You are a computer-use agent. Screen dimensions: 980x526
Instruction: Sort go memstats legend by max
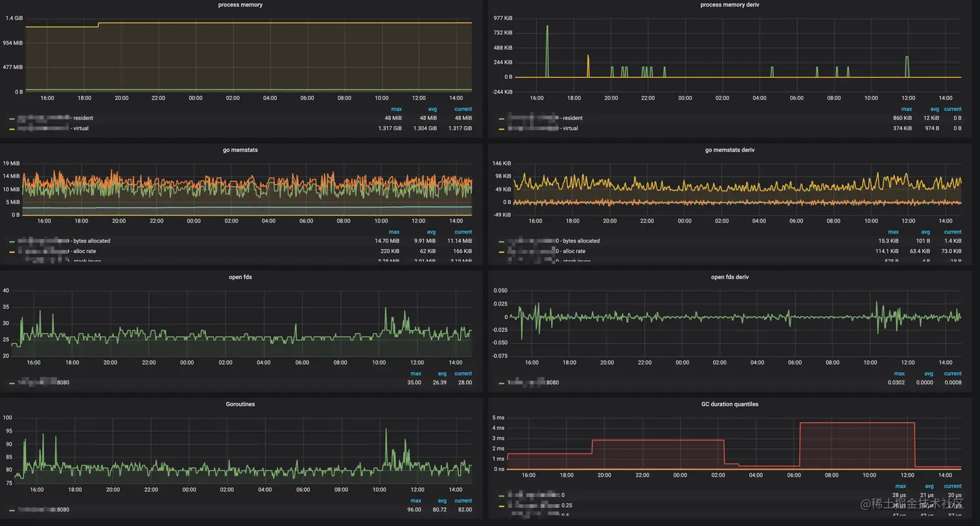pyautogui.click(x=394, y=232)
